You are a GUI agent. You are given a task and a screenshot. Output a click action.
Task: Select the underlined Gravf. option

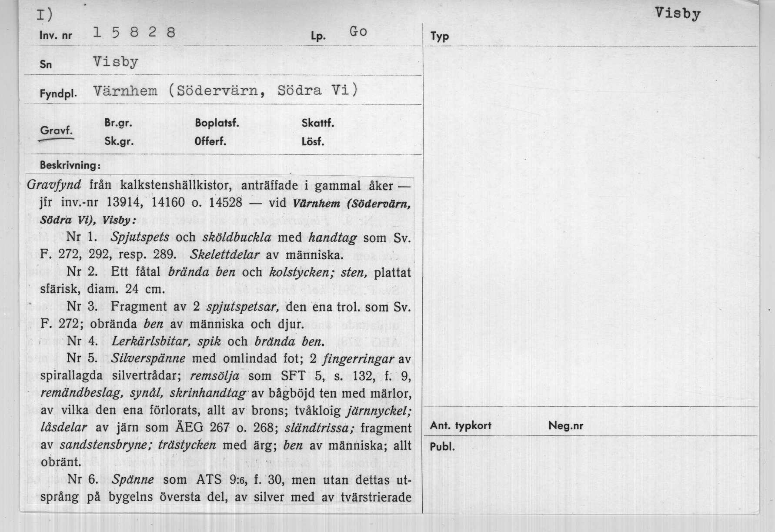tap(56, 131)
